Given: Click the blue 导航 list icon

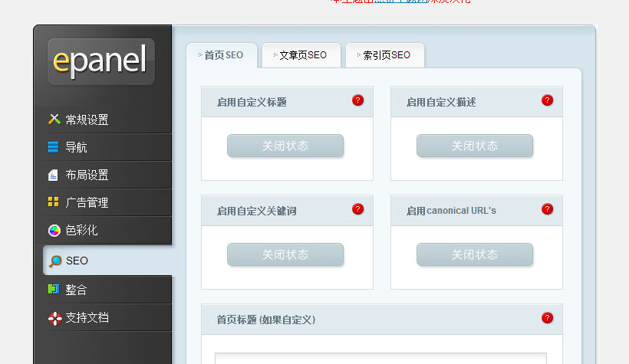Looking at the screenshot, I should (54, 147).
